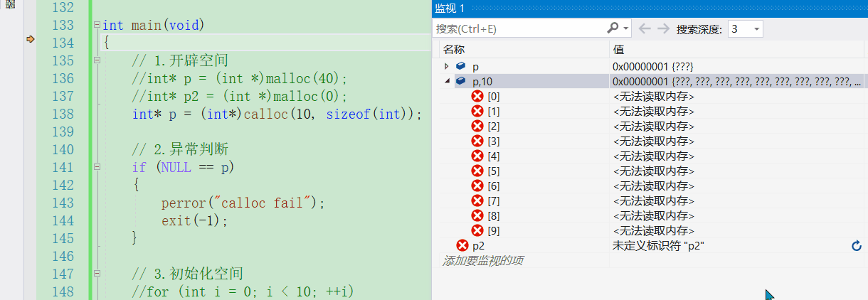Select the value 0x00000001 {???} of p
The width and height of the screenshot is (868, 300).
[x=652, y=66]
